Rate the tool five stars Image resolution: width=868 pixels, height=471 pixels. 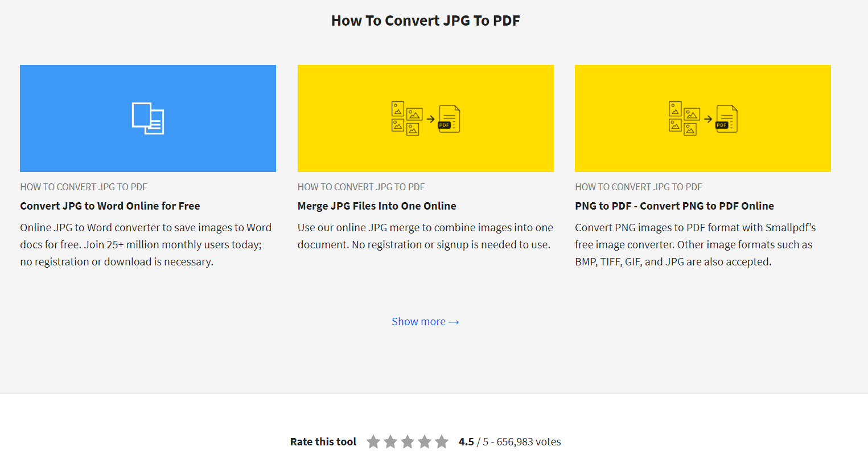coord(442,442)
